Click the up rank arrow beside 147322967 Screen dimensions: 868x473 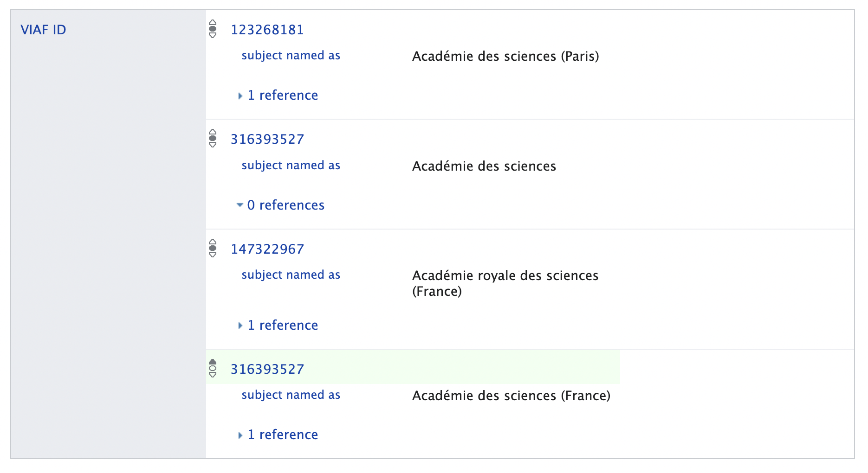click(x=213, y=242)
